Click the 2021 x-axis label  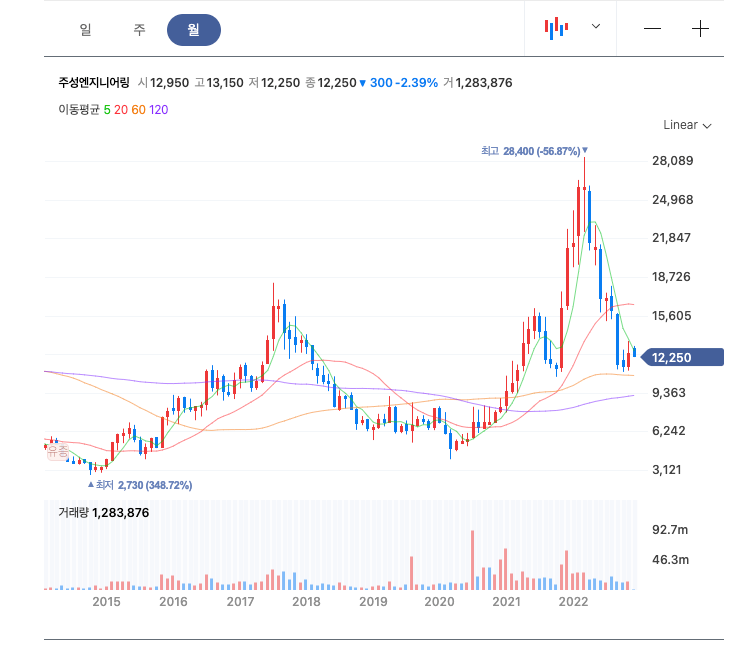coord(506,601)
